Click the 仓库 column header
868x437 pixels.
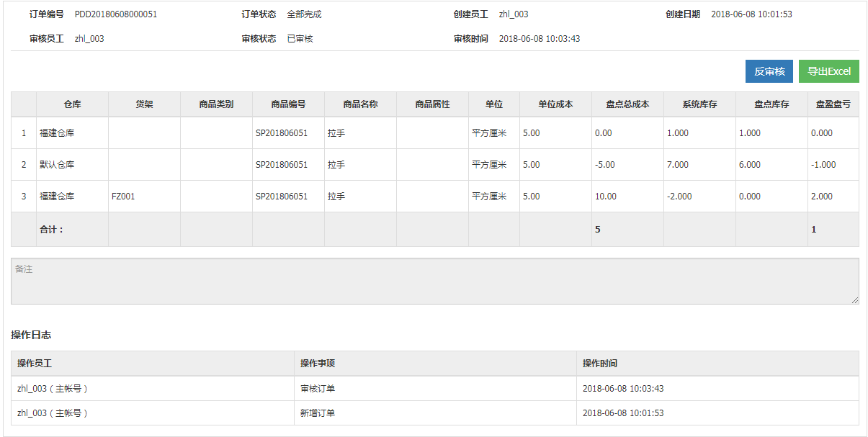pyautogui.click(x=72, y=104)
